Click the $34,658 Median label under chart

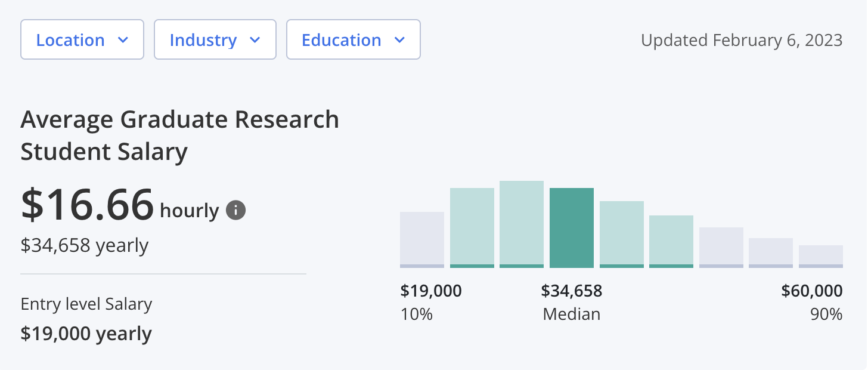point(572,302)
